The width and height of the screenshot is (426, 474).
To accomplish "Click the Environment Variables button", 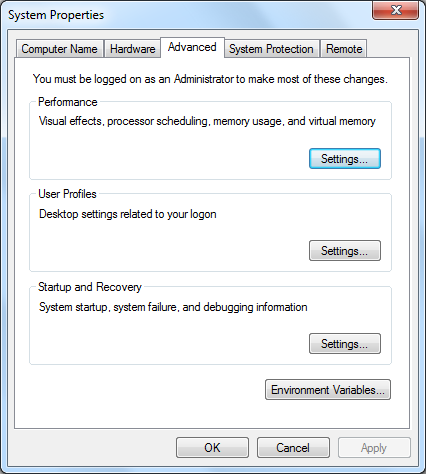I will point(328,390).
